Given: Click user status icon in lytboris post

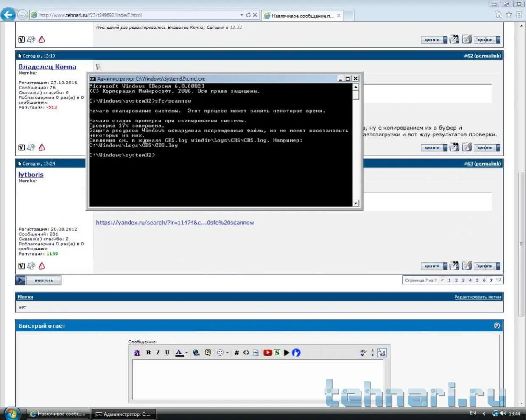Looking at the screenshot, I should tap(22, 266).
